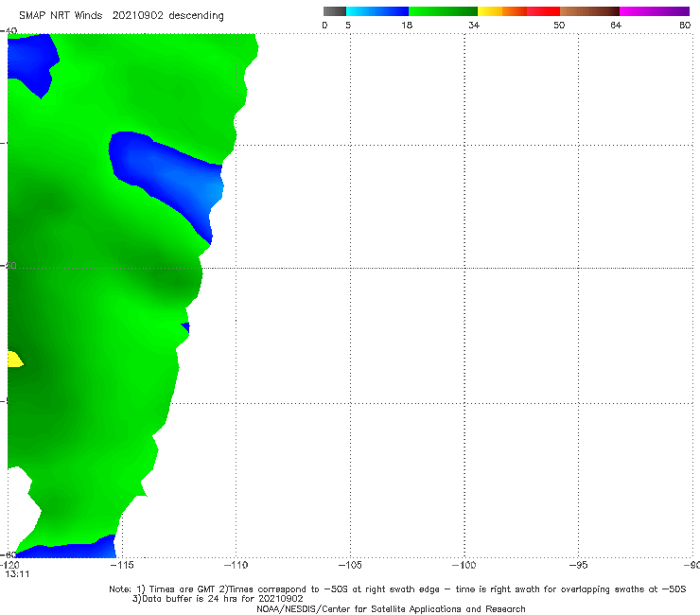Click the title 'SMAP NRT Winds 20210902 descending'

coord(121,16)
